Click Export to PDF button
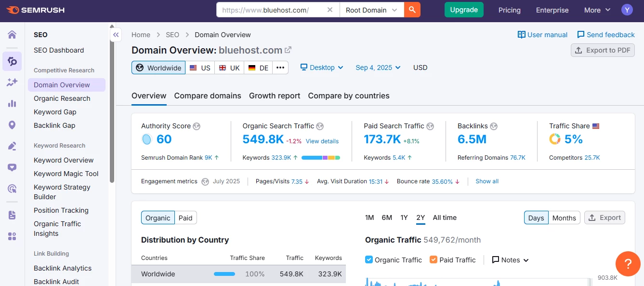The image size is (644, 286). [x=603, y=50]
